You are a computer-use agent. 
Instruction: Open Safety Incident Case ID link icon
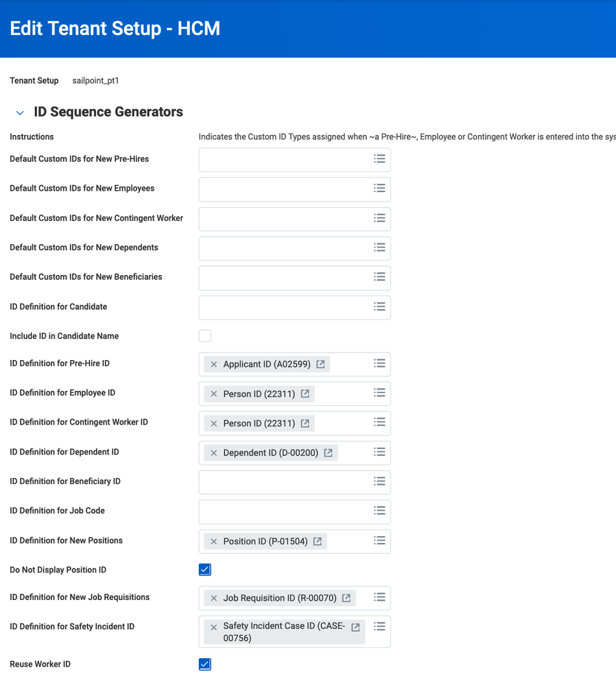(355, 627)
